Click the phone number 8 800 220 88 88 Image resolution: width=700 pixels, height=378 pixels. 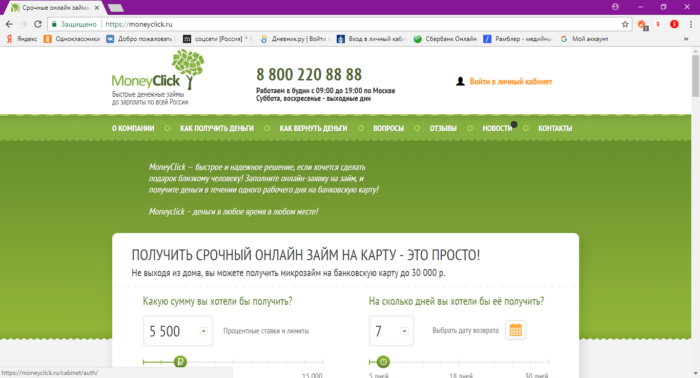pyautogui.click(x=309, y=75)
